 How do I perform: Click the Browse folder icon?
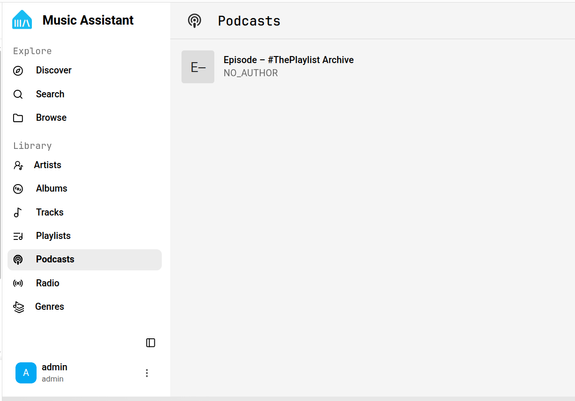(18, 118)
